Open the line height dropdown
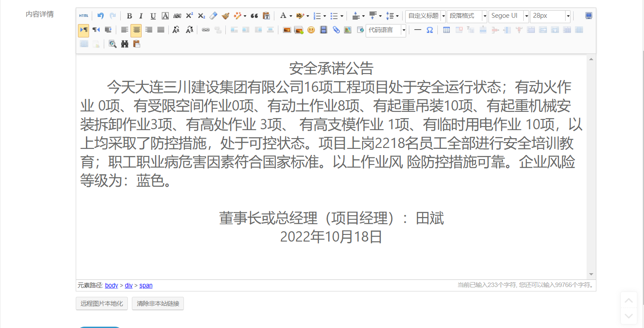Viewport: 644px width, 328px height. pyautogui.click(x=397, y=16)
